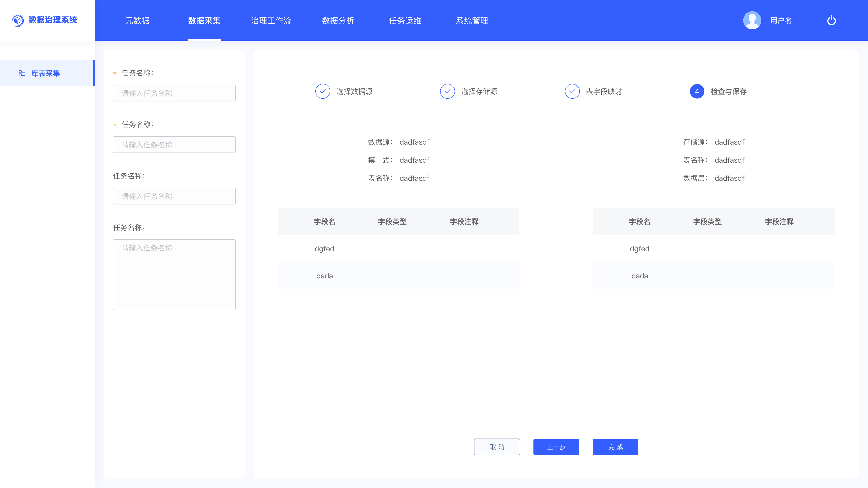Go to the 数据分析 tab

click(338, 21)
